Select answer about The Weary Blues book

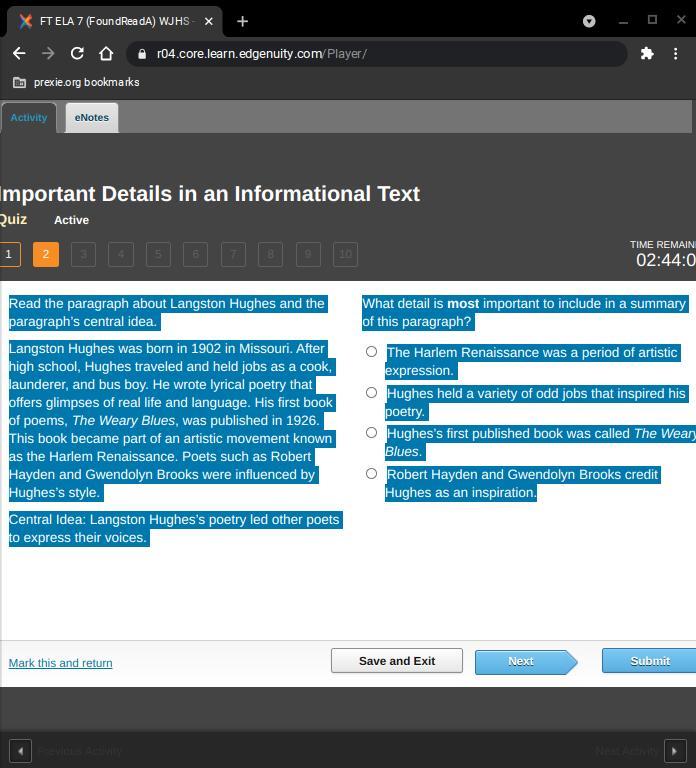pos(371,433)
